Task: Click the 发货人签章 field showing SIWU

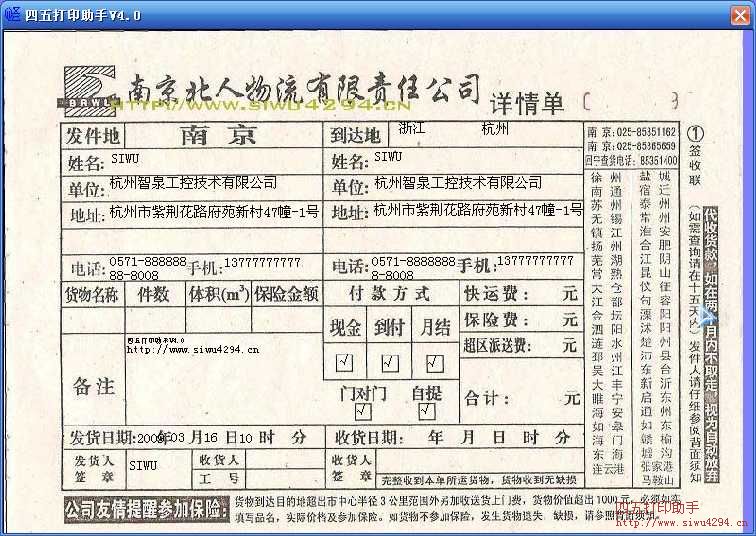Action: (143, 466)
